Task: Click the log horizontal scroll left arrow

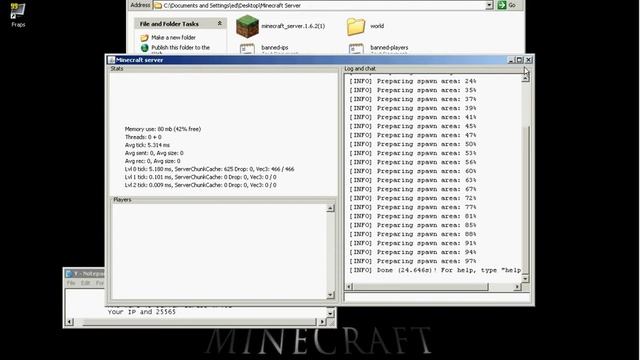Action: (349, 287)
